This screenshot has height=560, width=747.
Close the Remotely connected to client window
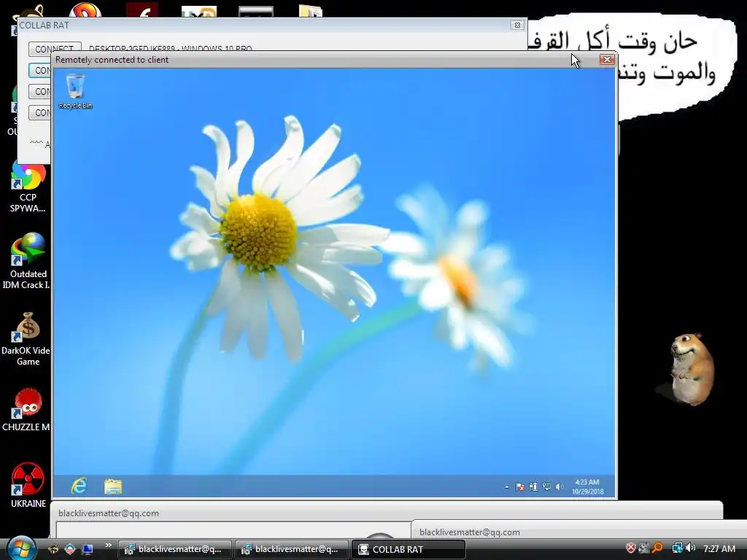coord(607,60)
